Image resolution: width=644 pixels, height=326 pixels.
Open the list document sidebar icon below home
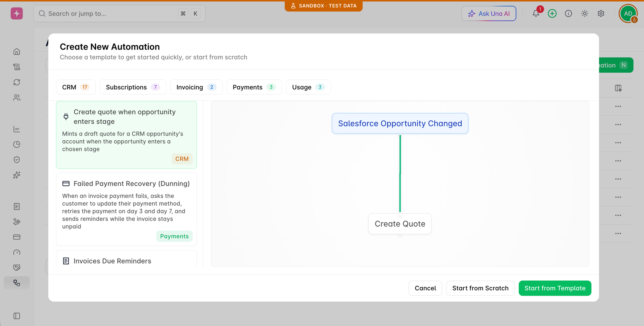pos(17,67)
